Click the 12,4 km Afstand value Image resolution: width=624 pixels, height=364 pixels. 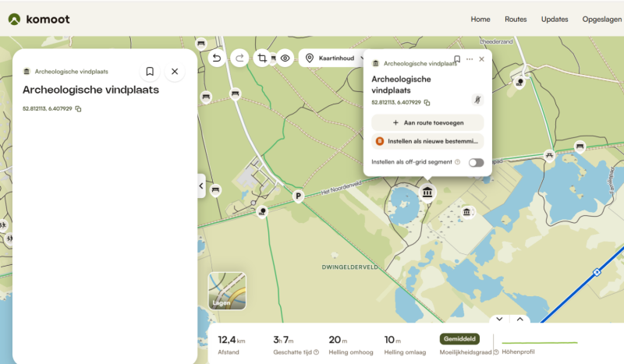point(231,340)
